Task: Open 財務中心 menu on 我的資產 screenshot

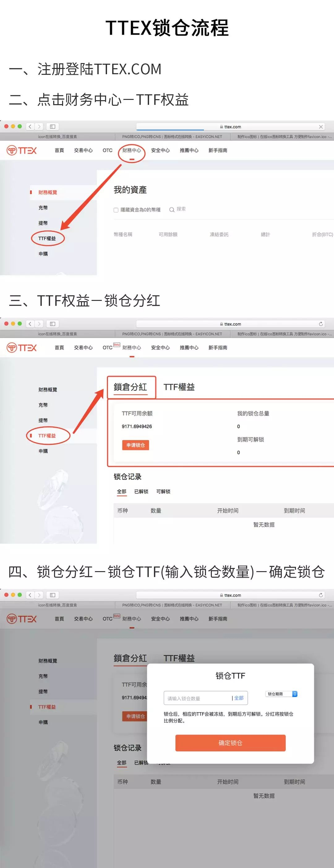Action: pos(132,151)
